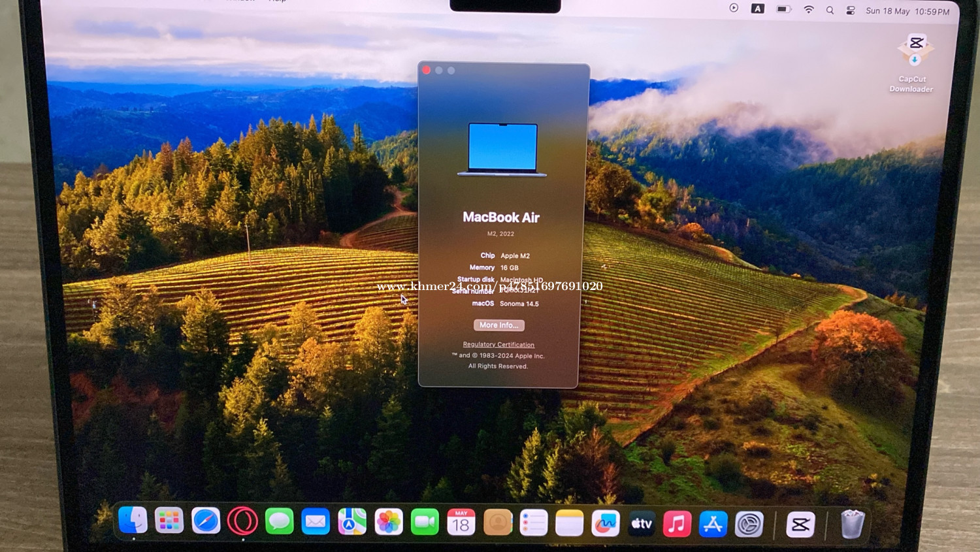Open the Notes app in the Dock

tap(570, 523)
